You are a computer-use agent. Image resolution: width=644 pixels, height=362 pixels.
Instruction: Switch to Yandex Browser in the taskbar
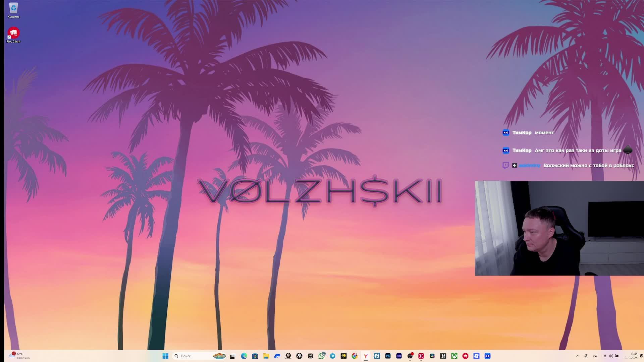click(x=366, y=356)
